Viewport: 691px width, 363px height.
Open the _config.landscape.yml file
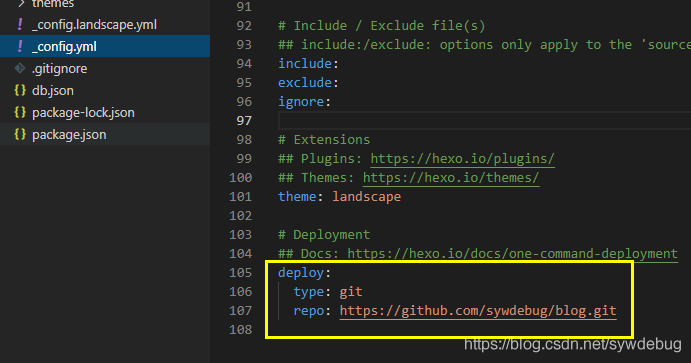click(94, 25)
